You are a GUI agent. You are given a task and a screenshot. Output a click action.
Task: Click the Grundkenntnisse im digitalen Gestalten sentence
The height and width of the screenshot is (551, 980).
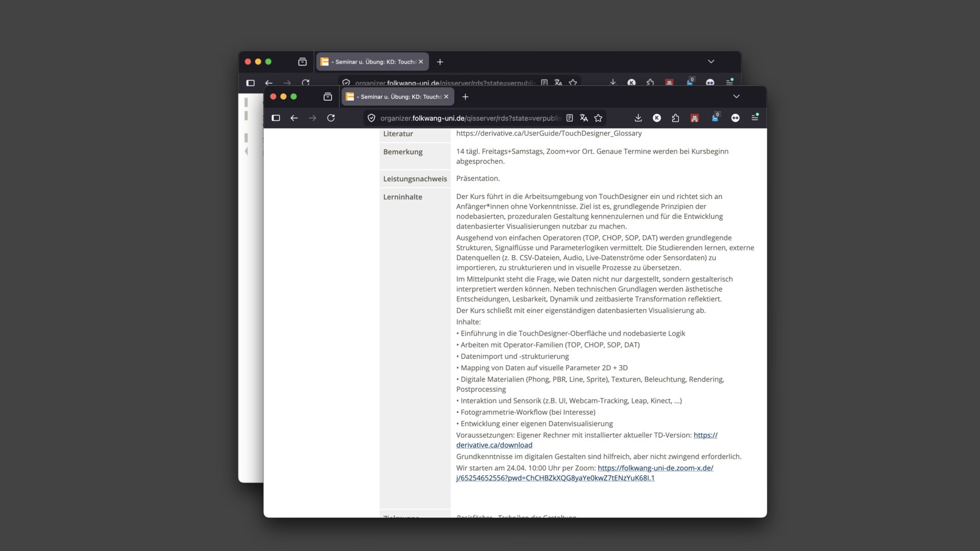599,457
